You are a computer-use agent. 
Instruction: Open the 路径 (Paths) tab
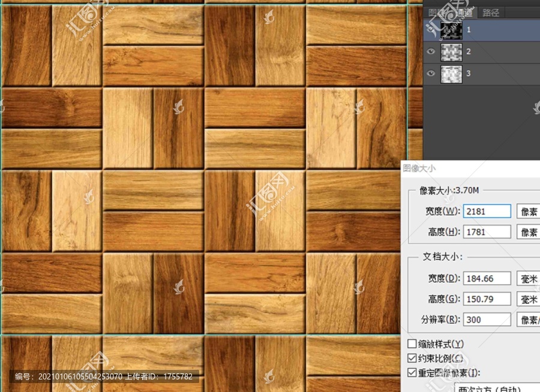(x=491, y=13)
